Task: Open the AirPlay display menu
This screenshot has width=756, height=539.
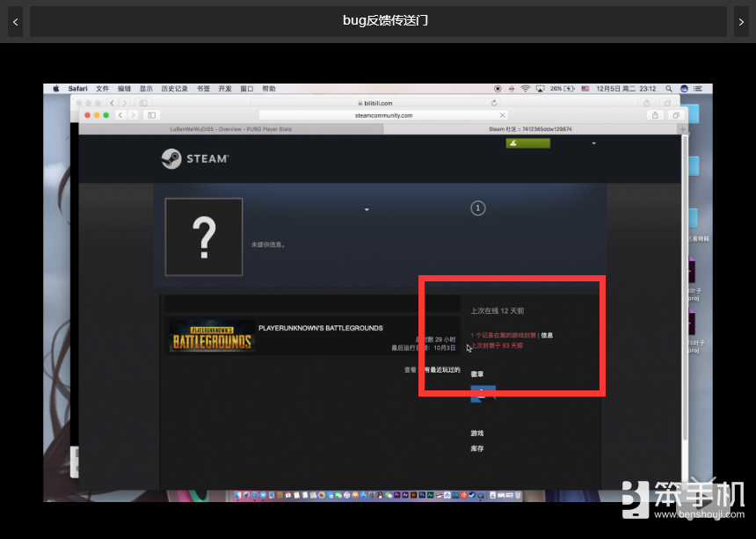Action: point(540,89)
